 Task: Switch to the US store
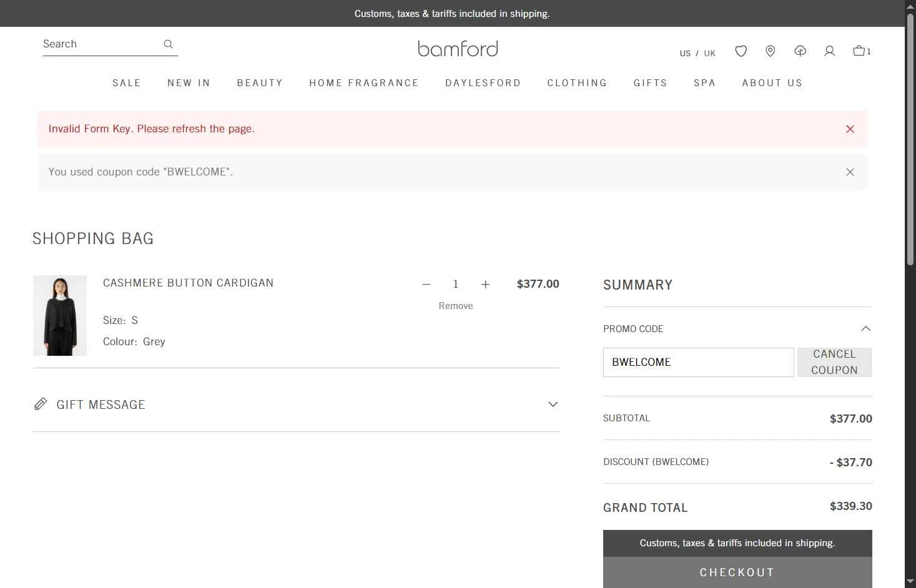click(x=685, y=53)
